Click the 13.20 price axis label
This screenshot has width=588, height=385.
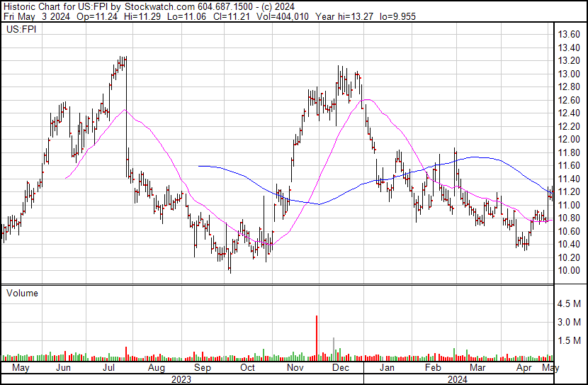569,61
